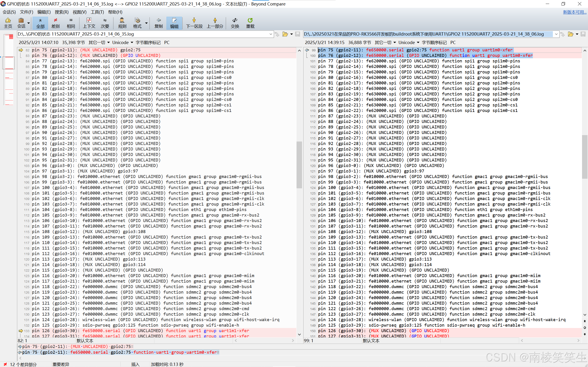Click the 规则 rules referee icon
The height and width of the screenshot is (367, 588).
click(122, 23)
